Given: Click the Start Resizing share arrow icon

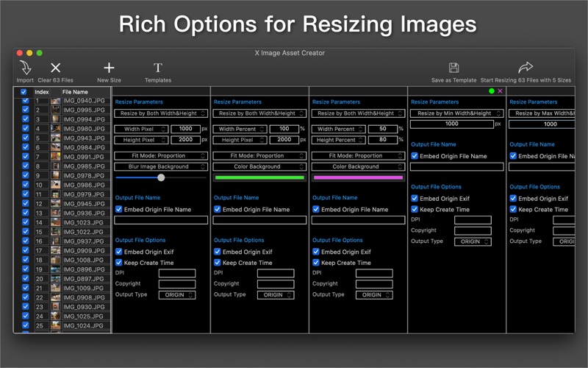Looking at the screenshot, I should 526,67.
